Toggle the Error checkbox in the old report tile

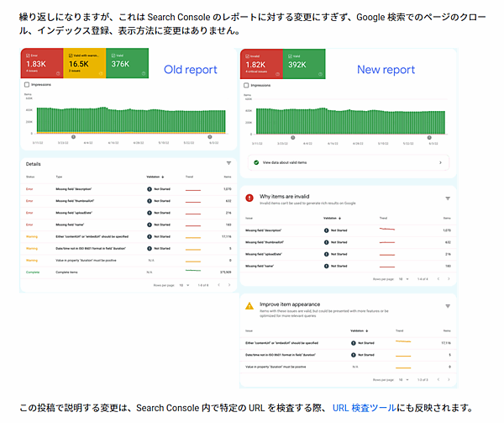(28, 56)
